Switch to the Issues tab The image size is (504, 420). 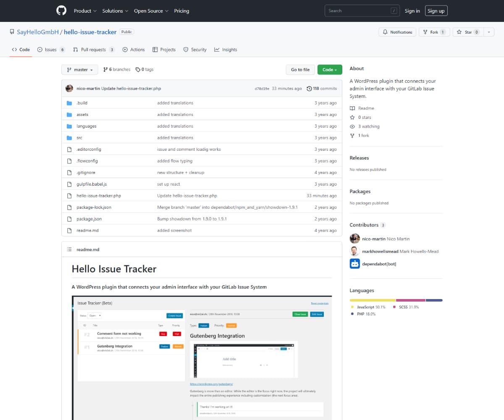point(51,50)
